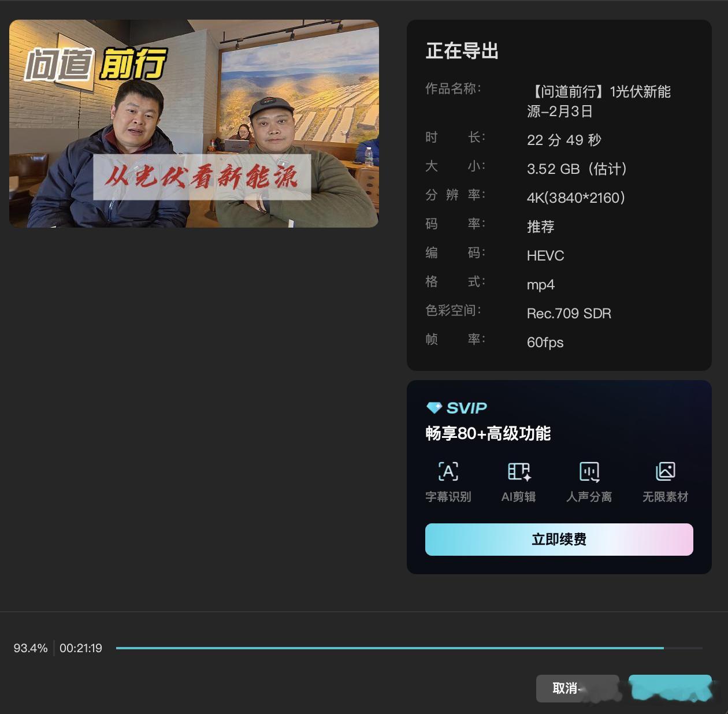Image resolution: width=728 pixels, height=714 pixels.
Task: Open the 色彩空间 setting showing Rec.709 SDR
Action: [x=569, y=313]
